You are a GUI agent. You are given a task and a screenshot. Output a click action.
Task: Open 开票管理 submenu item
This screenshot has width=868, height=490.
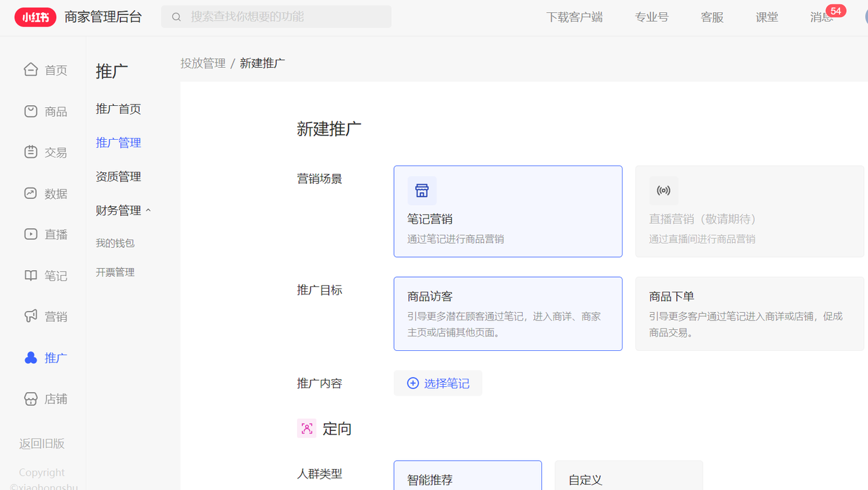(115, 272)
